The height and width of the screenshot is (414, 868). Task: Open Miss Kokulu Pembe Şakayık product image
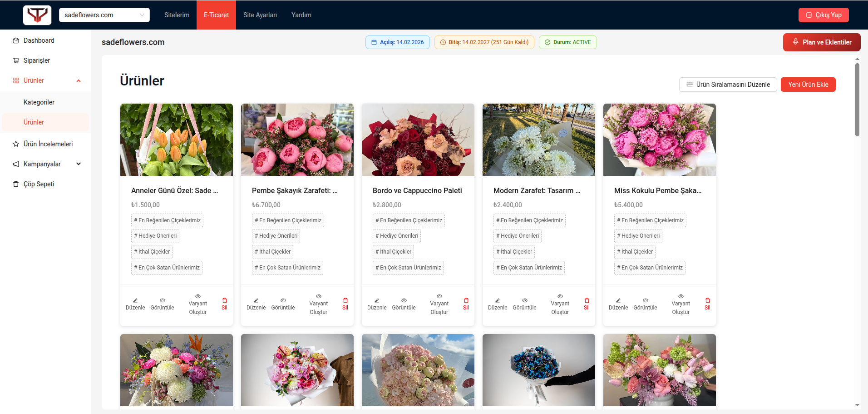660,140
